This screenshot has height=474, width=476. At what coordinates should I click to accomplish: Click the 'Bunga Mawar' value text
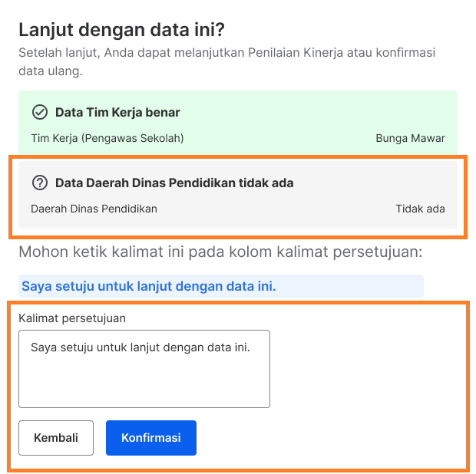point(411,138)
